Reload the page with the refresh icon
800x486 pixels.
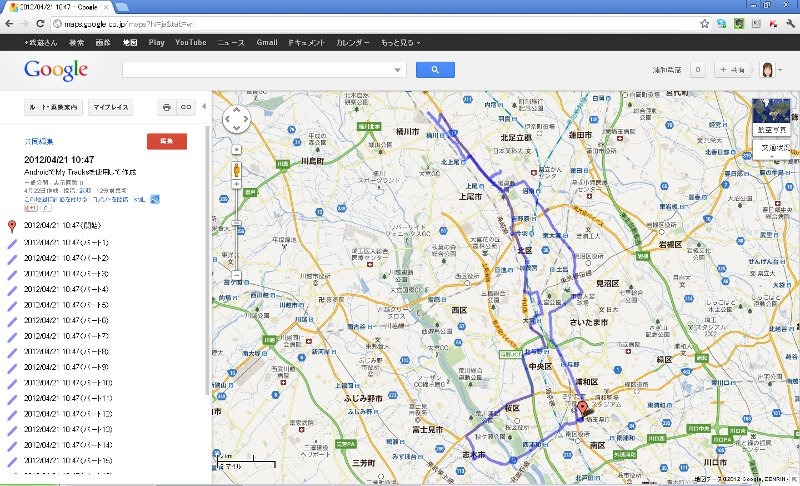tap(40, 23)
